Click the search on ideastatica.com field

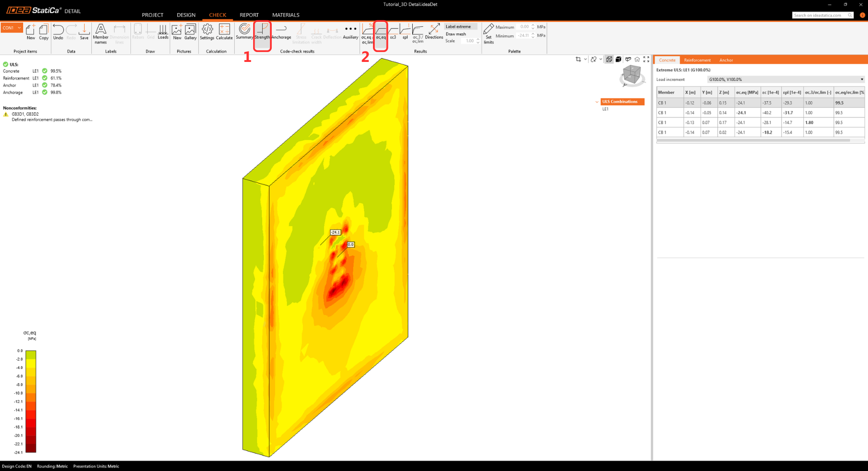(820, 15)
